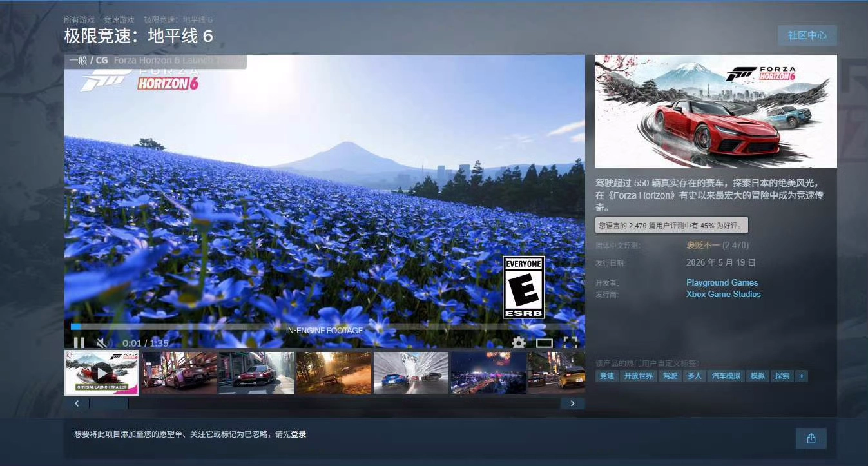
Task: Open the yellow car screenshot thumbnail
Action: 557,373
